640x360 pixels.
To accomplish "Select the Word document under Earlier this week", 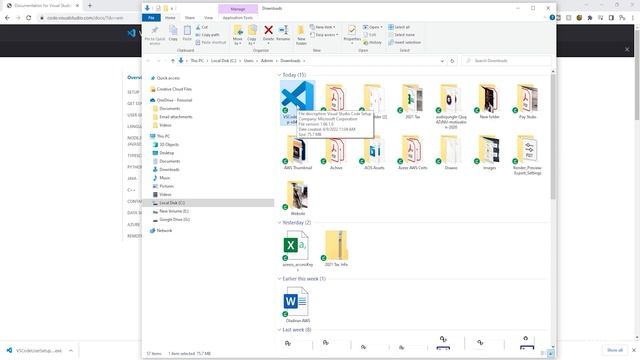I will pyautogui.click(x=298, y=305).
